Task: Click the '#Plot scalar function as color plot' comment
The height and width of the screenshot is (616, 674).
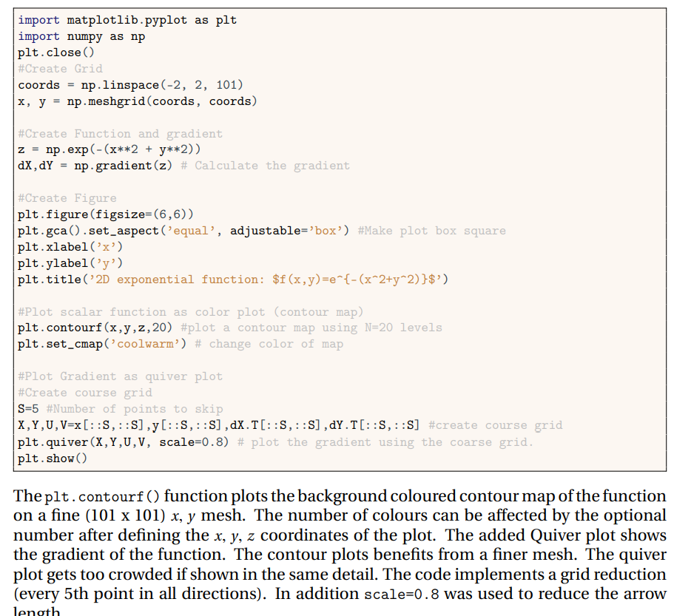Action: tap(190, 312)
